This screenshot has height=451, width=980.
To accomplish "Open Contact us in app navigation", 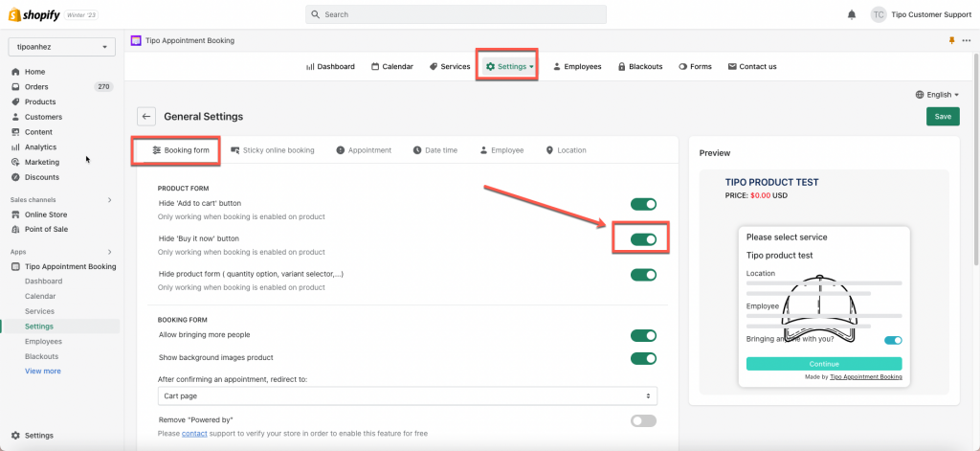I will click(x=752, y=66).
